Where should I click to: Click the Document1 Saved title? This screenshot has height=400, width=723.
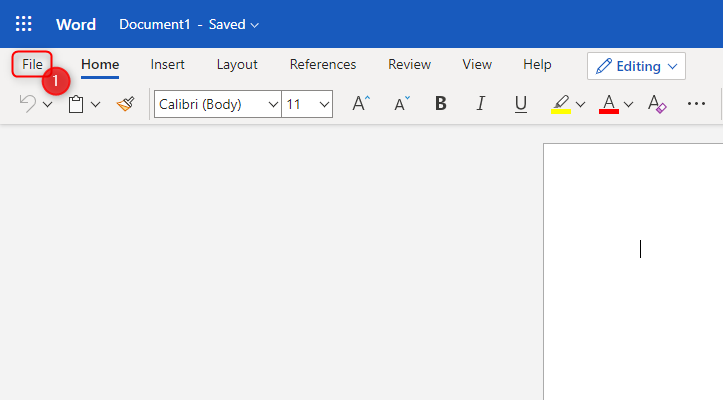pyautogui.click(x=188, y=24)
